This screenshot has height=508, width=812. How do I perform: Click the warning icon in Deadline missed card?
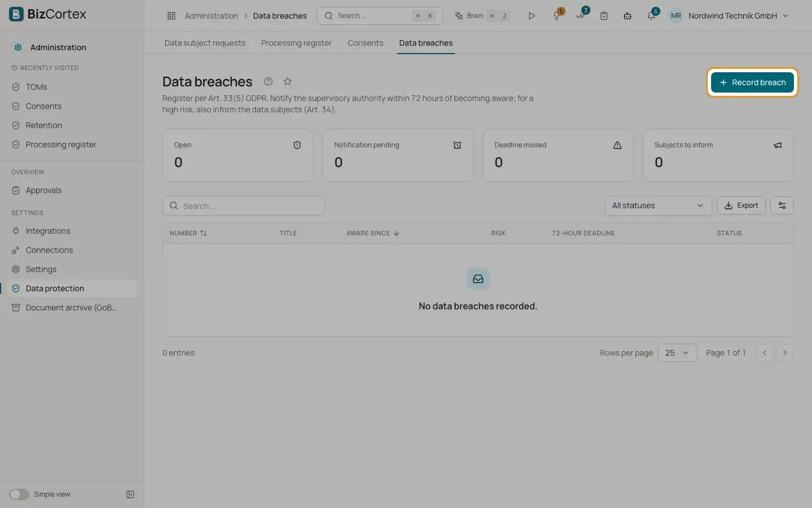coord(617,145)
